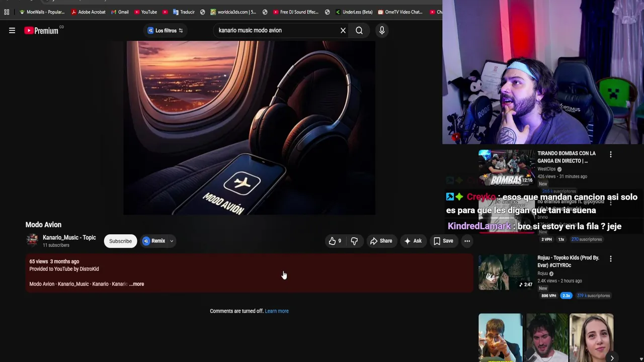Click the '11 subscribers' text
The image size is (644, 362).
(56, 245)
